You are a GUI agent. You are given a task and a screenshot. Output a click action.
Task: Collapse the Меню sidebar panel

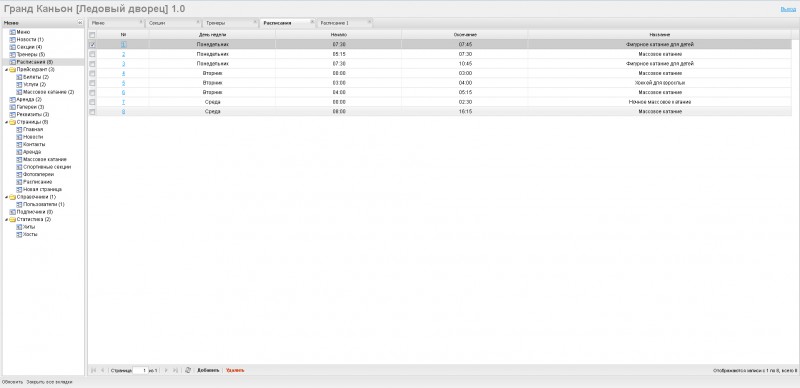pos(80,23)
